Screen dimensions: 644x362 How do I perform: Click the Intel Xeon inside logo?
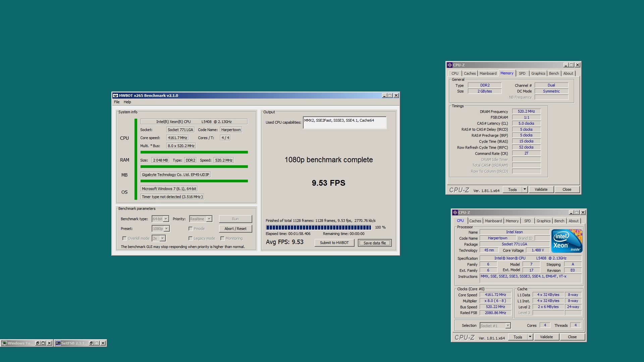[x=567, y=241]
